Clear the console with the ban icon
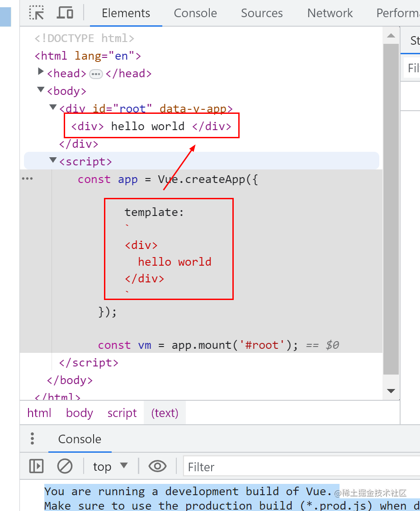Image resolution: width=420 pixels, height=511 pixels. 65,466
